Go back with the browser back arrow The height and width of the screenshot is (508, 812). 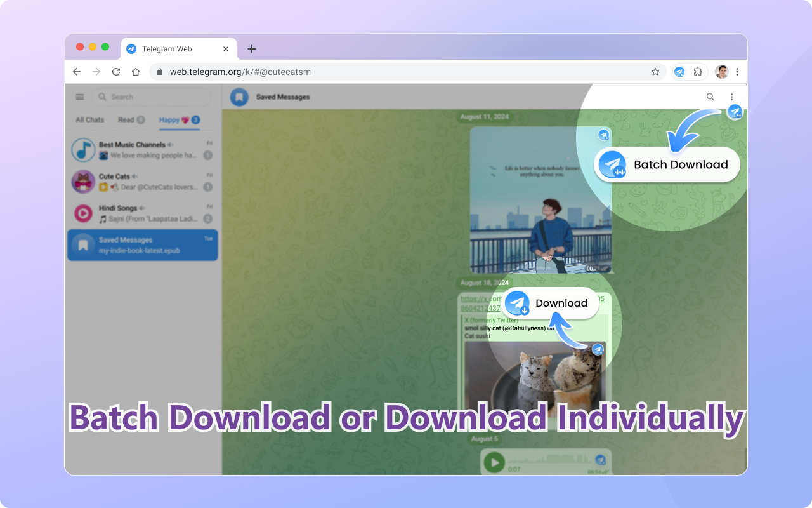click(x=77, y=72)
